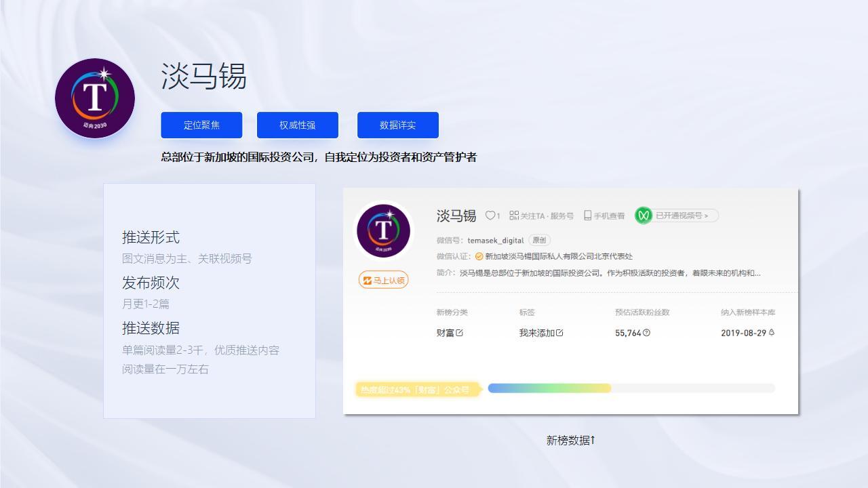The width and height of the screenshot is (868, 488).
Task: Click the 55,764 follower count
Action: pos(628,333)
